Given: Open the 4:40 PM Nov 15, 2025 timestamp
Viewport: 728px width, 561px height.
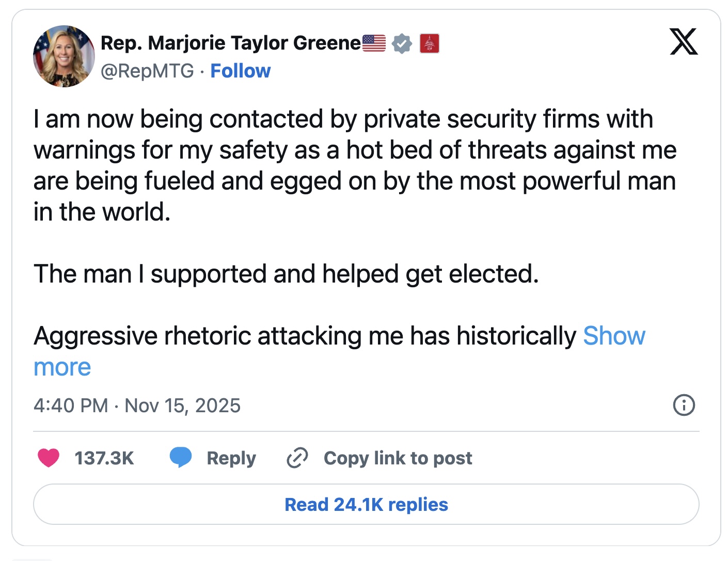Looking at the screenshot, I should coord(137,406).
